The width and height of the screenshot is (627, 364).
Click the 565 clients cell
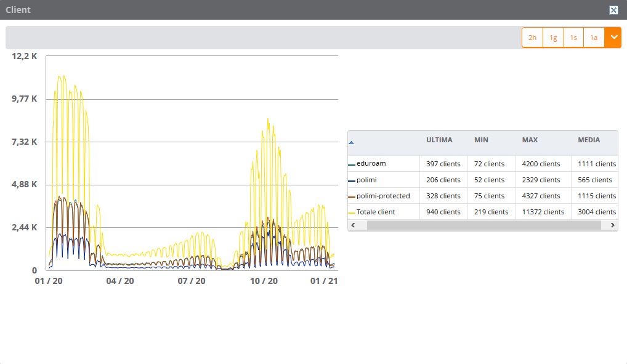tap(594, 180)
